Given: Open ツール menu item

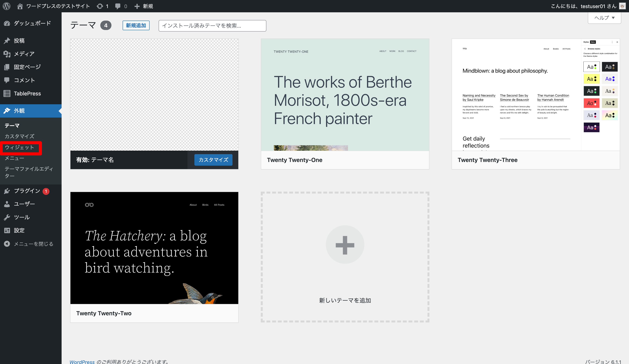Looking at the screenshot, I should 31,217.
